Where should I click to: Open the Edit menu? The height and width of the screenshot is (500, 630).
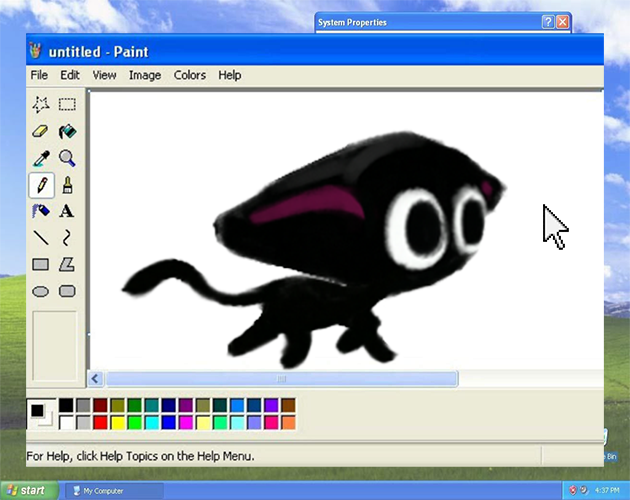(x=70, y=75)
